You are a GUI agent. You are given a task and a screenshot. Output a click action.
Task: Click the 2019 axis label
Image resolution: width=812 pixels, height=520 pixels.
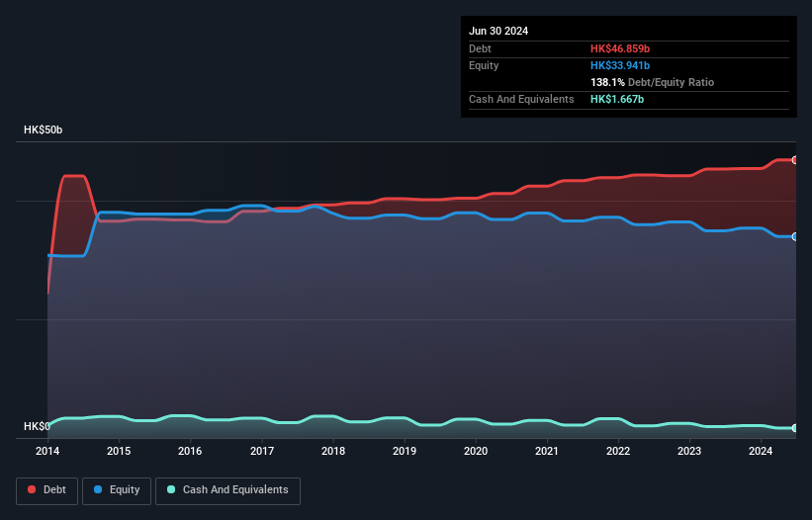[405, 451]
